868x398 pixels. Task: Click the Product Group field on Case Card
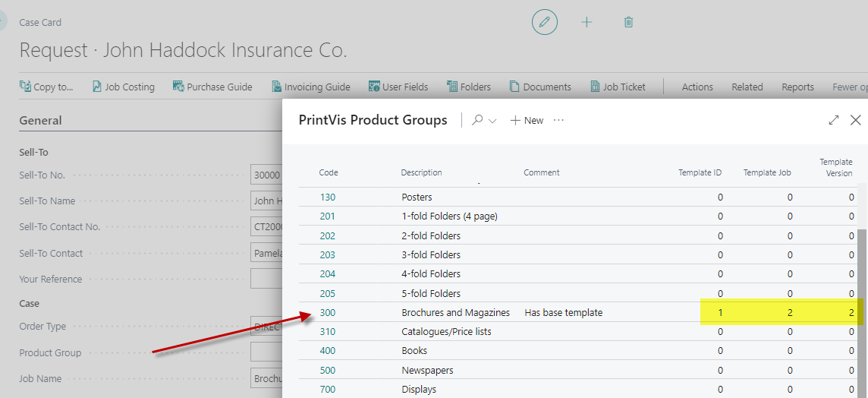tap(267, 352)
